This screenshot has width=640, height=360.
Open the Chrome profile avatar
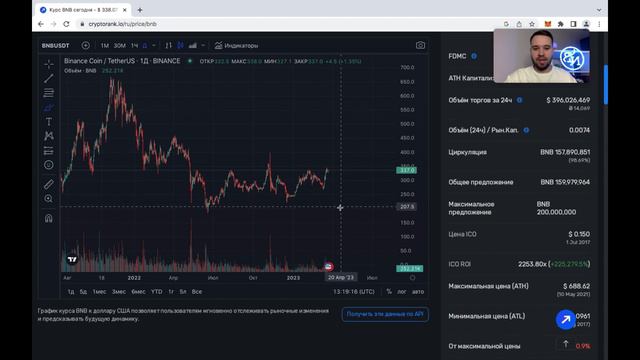pyautogui.click(x=586, y=24)
